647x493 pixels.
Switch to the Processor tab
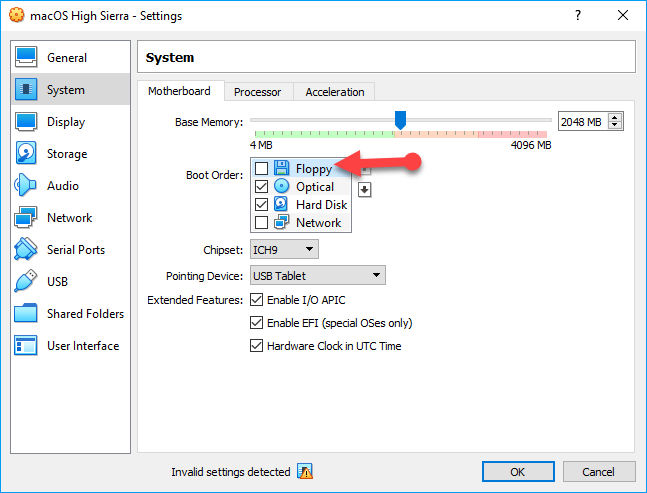(x=257, y=92)
